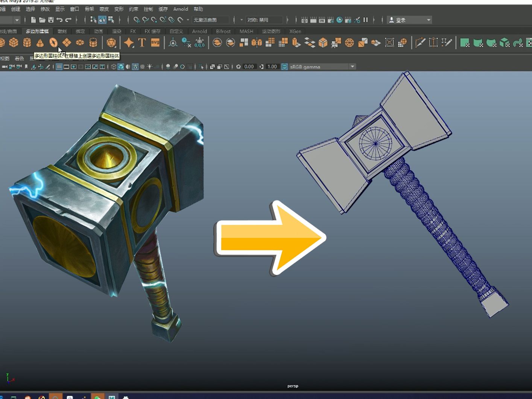Open the Arnold menu

point(181,9)
